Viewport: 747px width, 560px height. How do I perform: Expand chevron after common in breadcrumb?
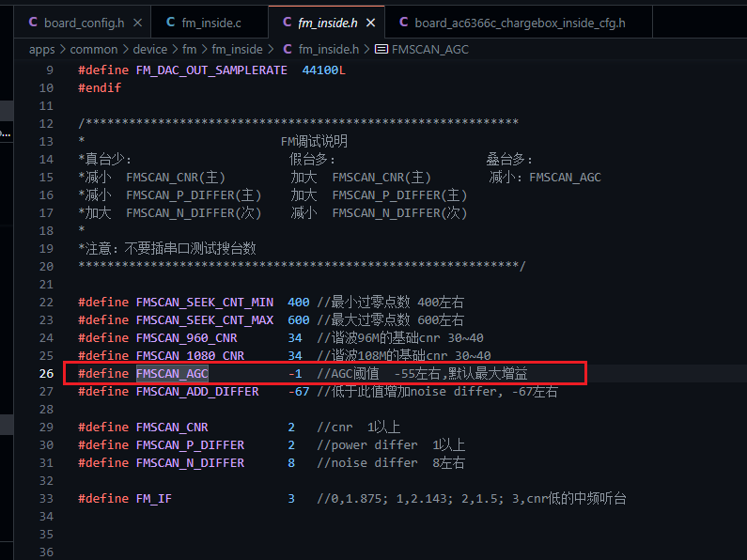coord(125,50)
